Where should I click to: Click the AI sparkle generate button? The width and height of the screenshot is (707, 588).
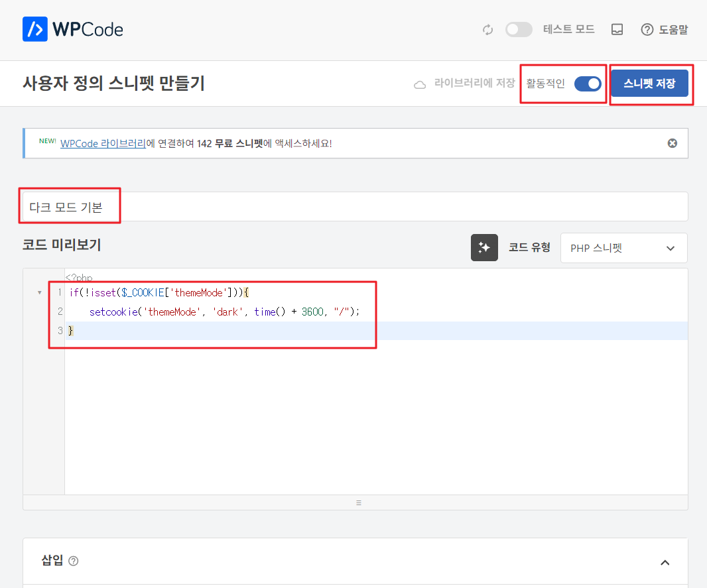tap(484, 247)
